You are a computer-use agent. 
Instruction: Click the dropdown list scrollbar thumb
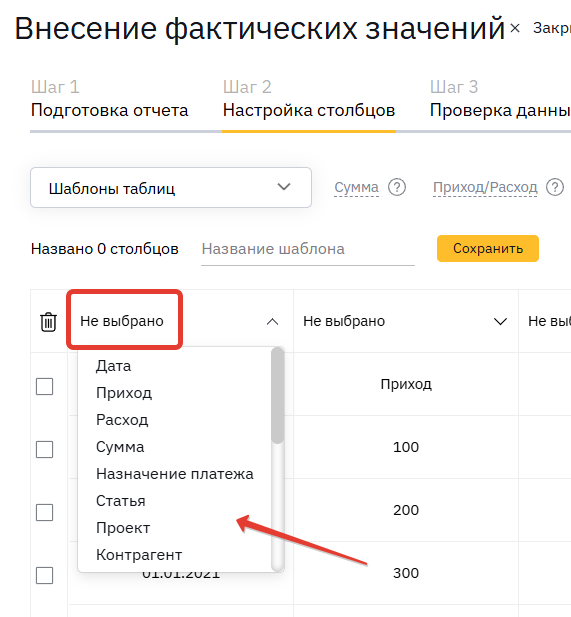pyautogui.click(x=278, y=396)
